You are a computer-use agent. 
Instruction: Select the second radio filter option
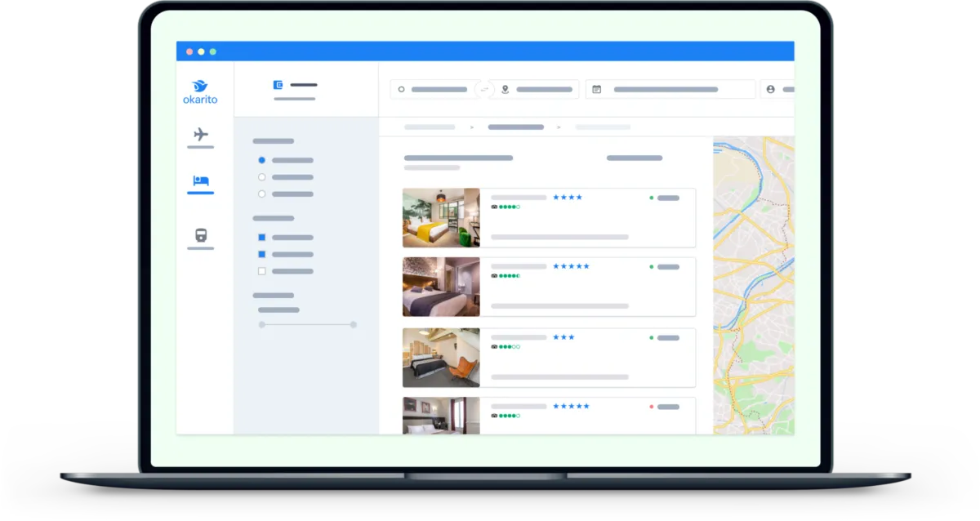point(261,177)
